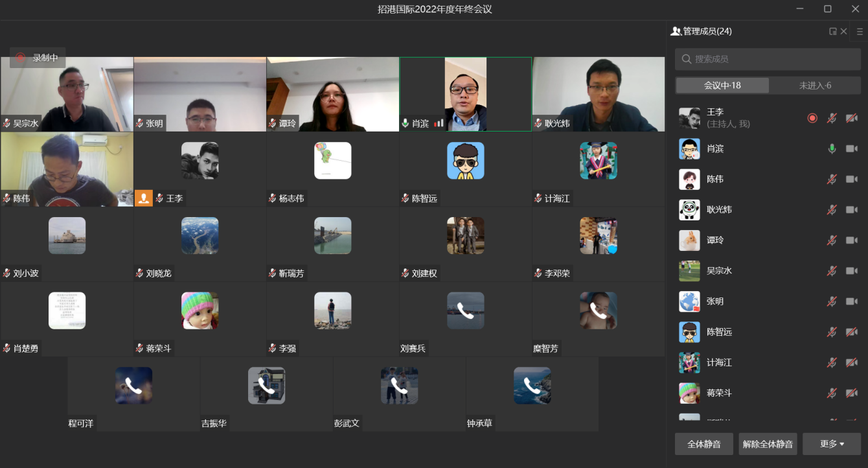Click the 搜索成员 search field
868x468 pixels.
click(x=768, y=59)
